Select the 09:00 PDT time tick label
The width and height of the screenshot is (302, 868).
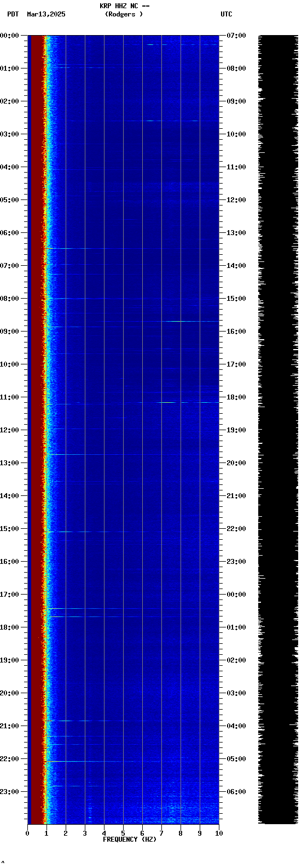click(9, 332)
